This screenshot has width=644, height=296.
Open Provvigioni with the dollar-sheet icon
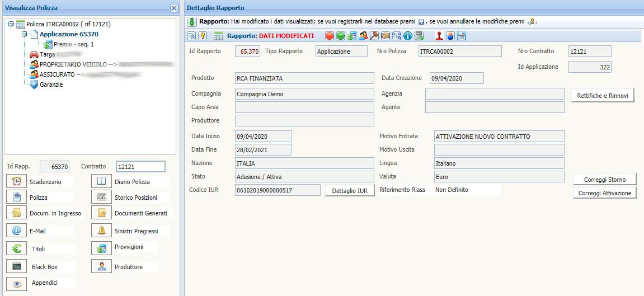click(101, 248)
